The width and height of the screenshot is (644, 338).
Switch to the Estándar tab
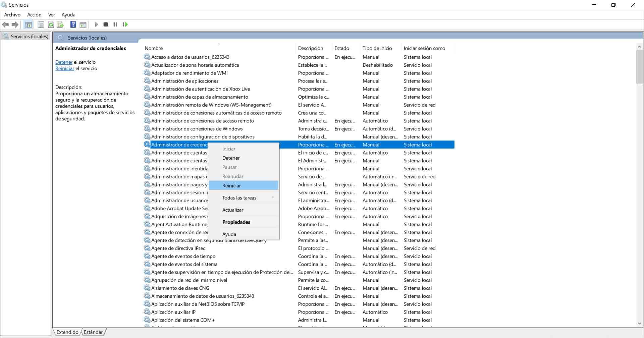tap(93, 332)
